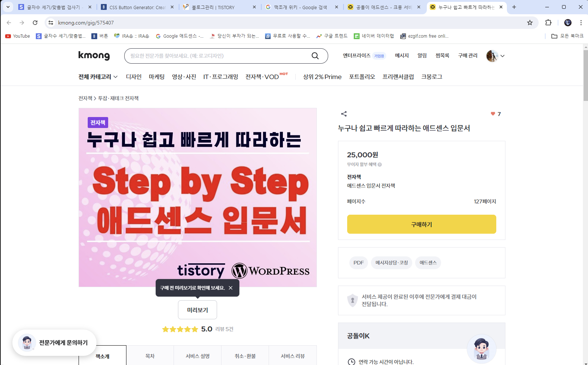Click the 전문가에게 문의하기 button
This screenshot has height=365, width=588.
point(54,343)
